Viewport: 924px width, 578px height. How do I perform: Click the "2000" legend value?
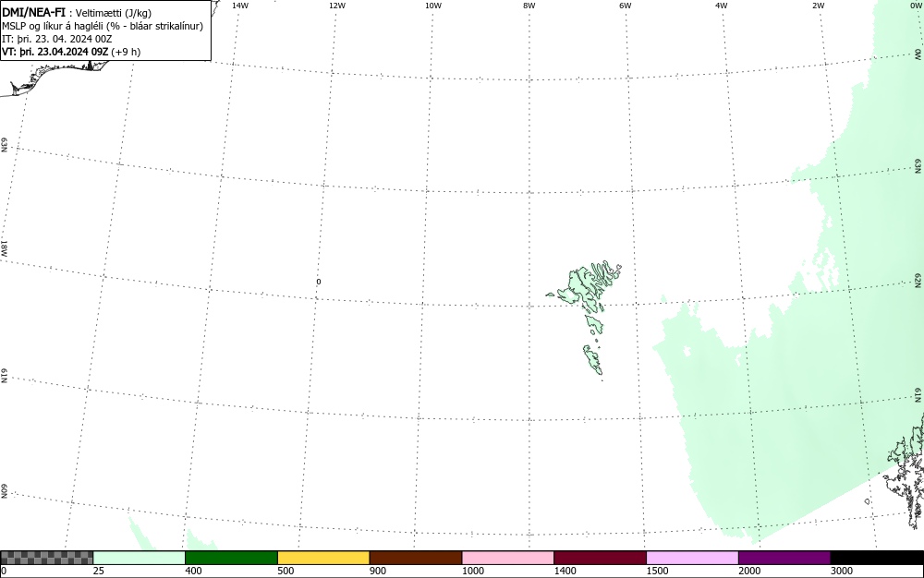[x=749, y=571]
